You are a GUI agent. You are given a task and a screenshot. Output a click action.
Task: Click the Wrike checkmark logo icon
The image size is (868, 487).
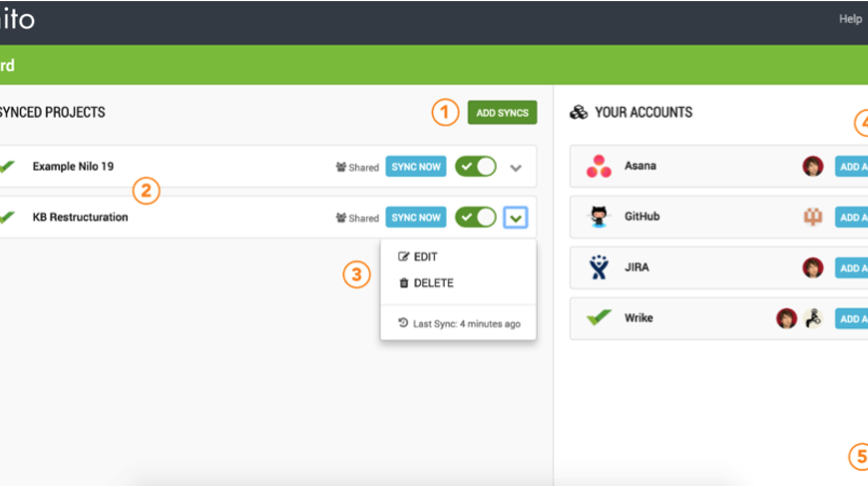[x=599, y=318]
